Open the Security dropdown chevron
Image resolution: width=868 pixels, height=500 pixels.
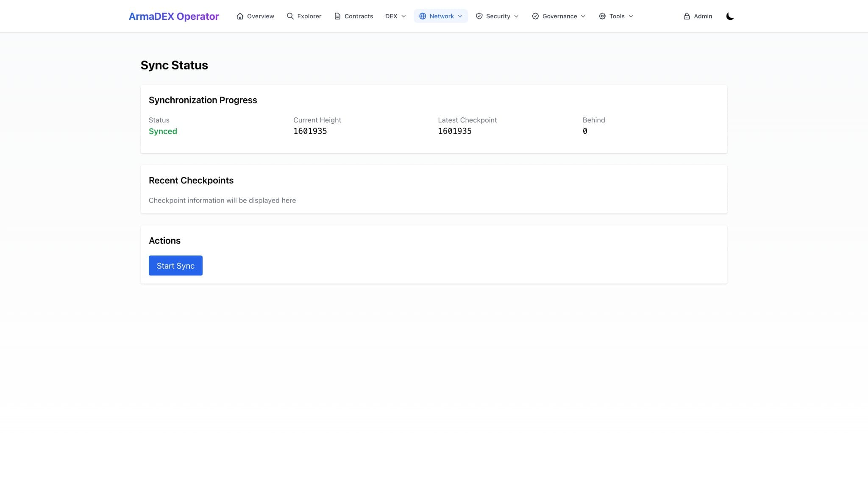pos(517,16)
